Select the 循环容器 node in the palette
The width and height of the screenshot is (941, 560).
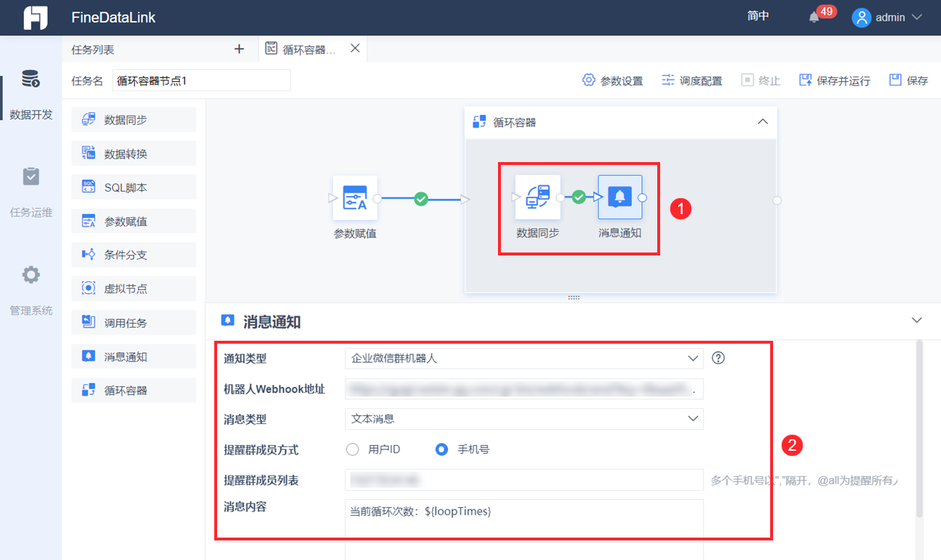[134, 390]
